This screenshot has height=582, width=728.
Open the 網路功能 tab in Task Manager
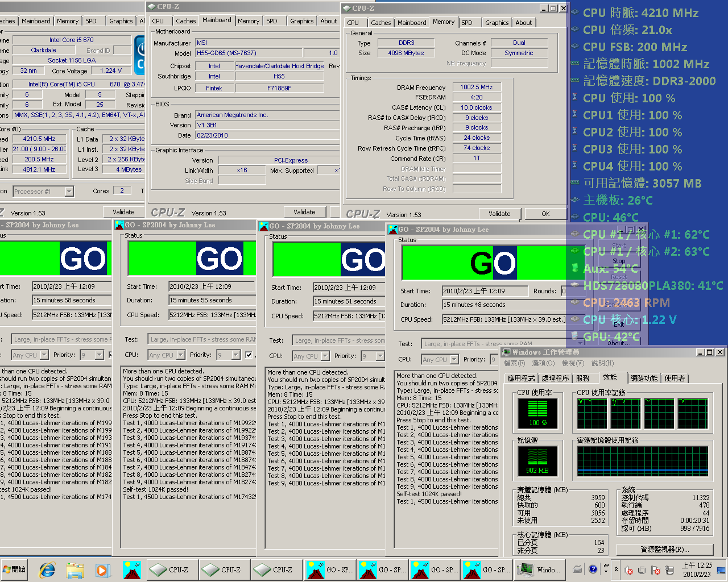644,378
